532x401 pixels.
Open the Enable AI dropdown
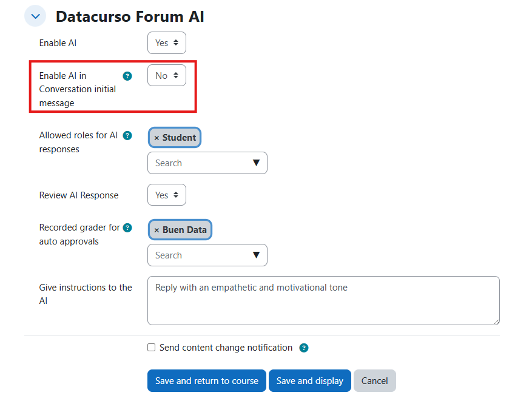coord(166,42)
